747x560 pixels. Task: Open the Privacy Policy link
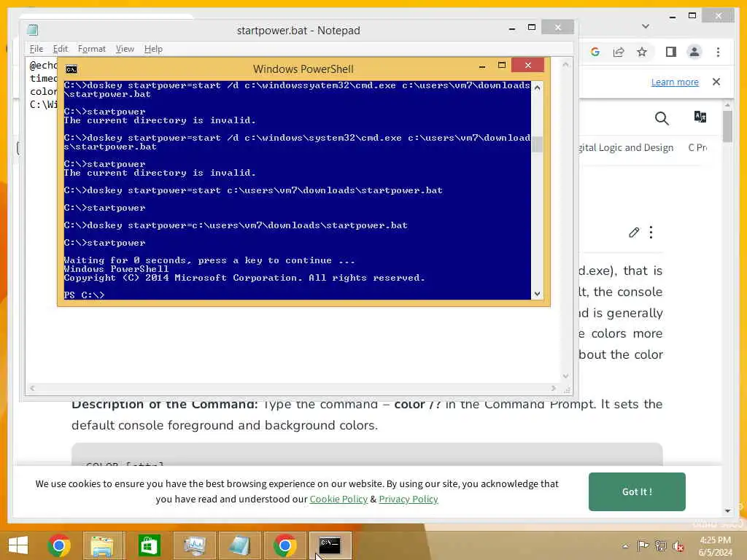(x=409, y=499)
